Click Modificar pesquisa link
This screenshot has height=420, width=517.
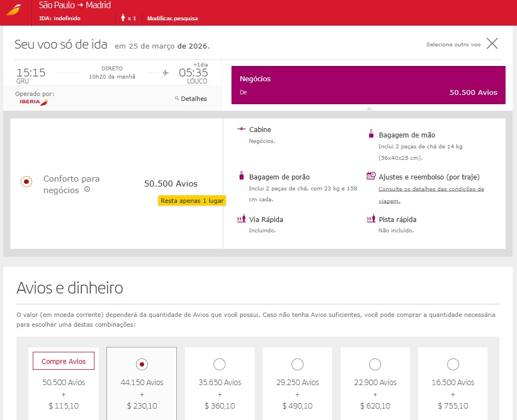coord(173,19)
